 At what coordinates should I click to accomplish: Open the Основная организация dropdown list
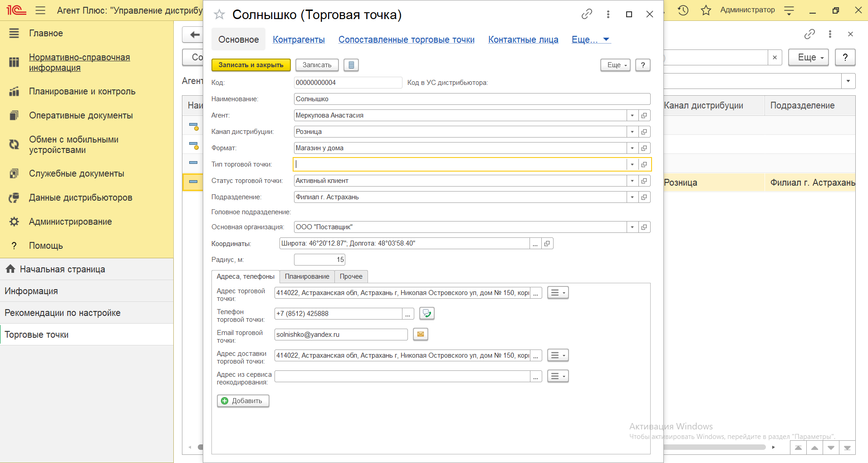coord(632,227)
